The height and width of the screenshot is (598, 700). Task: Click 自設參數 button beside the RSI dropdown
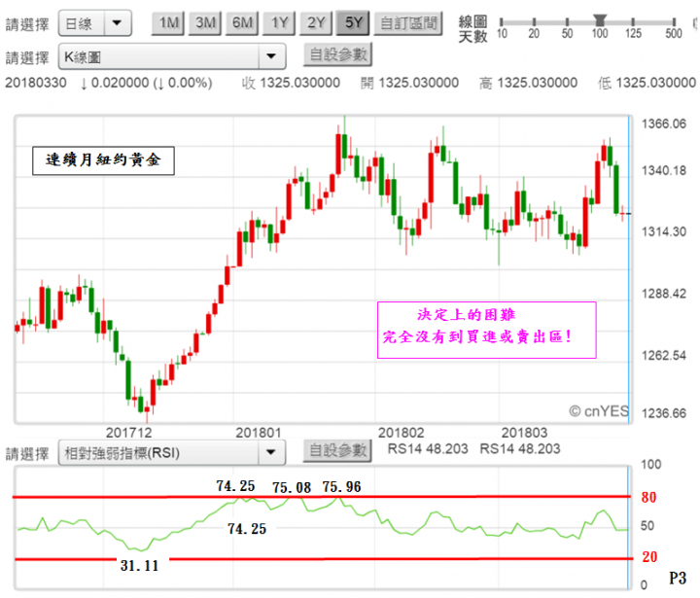point(337,450)
